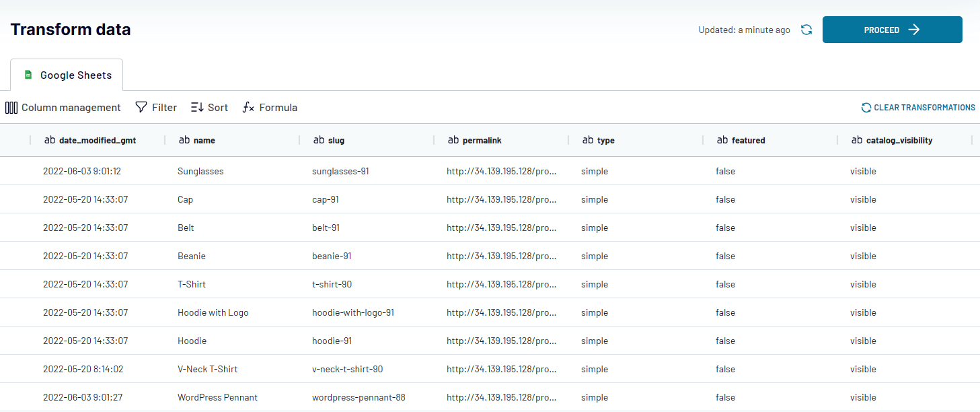
Task: Select the Hoodie with Logo row
Action: tap(213, 312)
